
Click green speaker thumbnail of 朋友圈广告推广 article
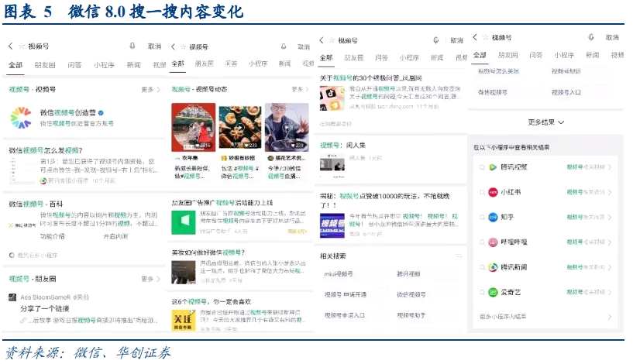point(184,221)
